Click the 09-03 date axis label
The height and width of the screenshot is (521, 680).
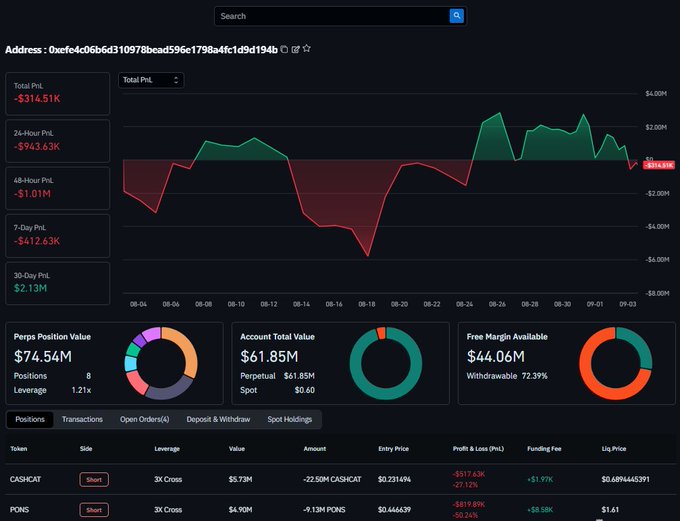[x=628, y=304]
